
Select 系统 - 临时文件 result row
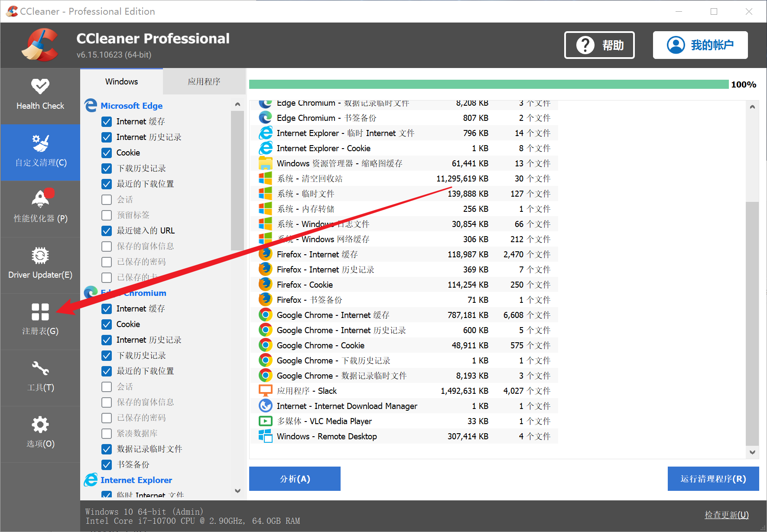404,194
